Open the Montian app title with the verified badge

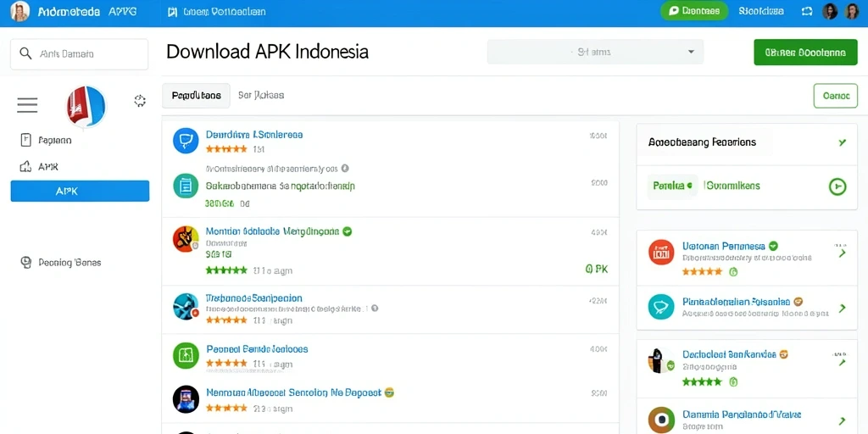click(272, 231)
